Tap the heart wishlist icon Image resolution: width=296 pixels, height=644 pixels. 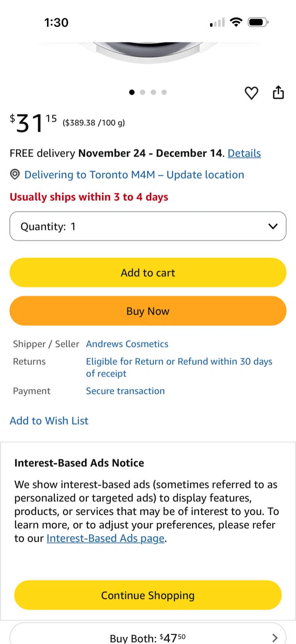(252, 93)
